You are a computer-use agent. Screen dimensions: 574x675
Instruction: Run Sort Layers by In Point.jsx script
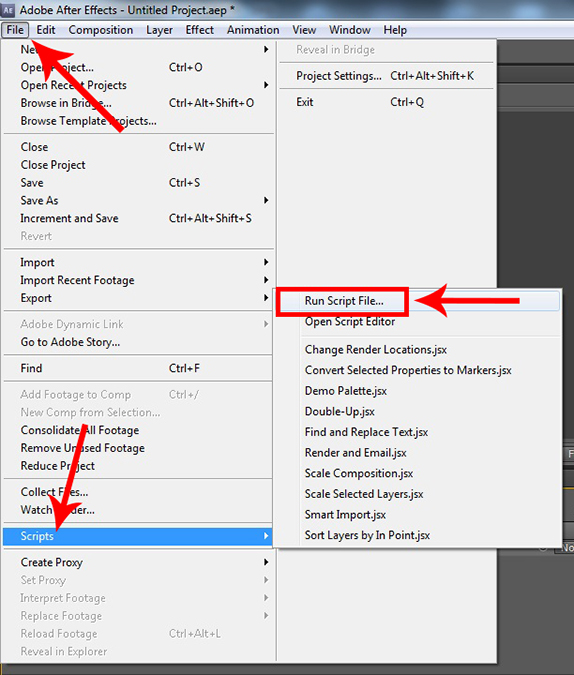coord(417,536)
